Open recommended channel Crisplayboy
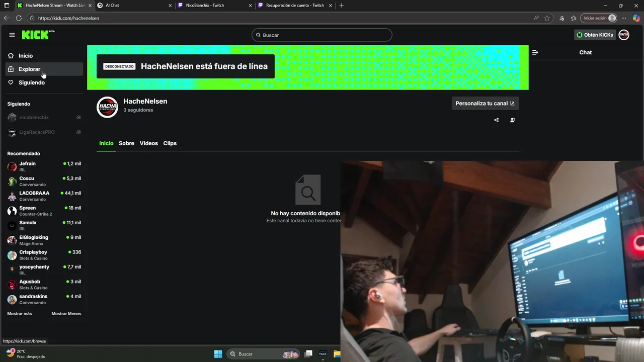 click(x=44, y=255)
